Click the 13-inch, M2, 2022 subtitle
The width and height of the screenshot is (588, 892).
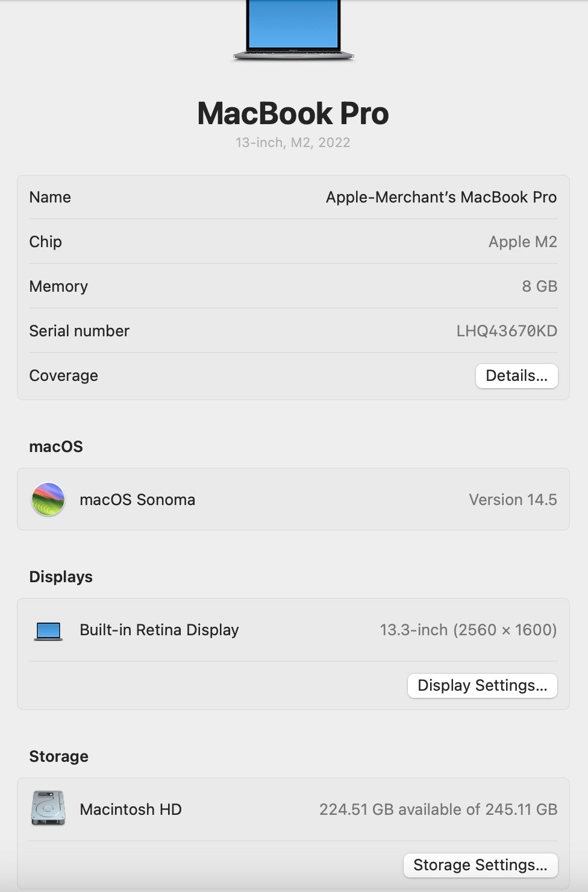tap(293, 143)
